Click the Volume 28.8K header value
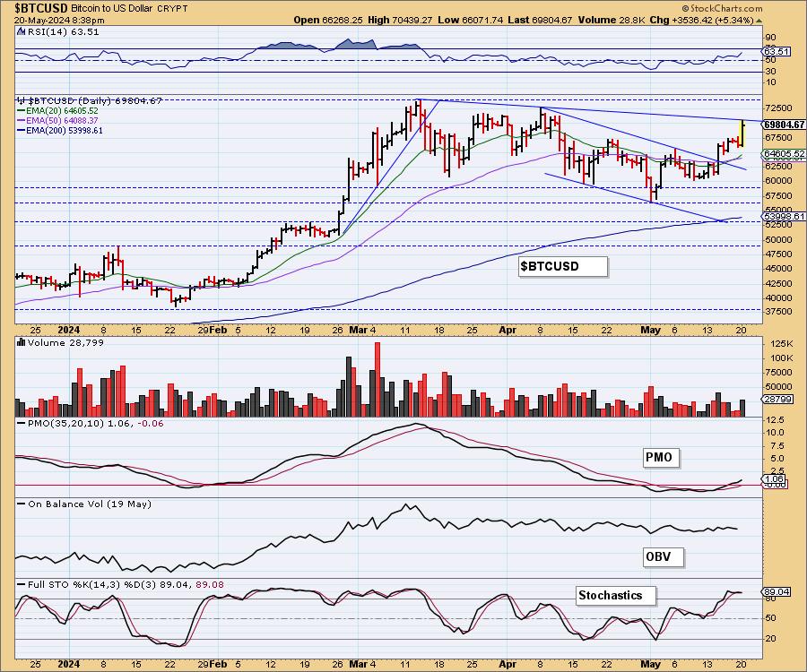Screen dimensions: 807x672 click(x=612, y=20)
